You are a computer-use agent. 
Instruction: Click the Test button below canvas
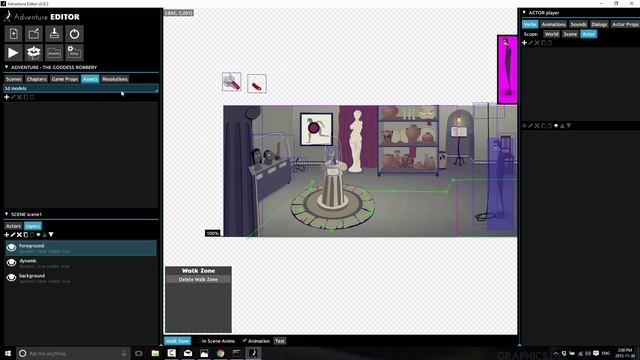(280, 341)
